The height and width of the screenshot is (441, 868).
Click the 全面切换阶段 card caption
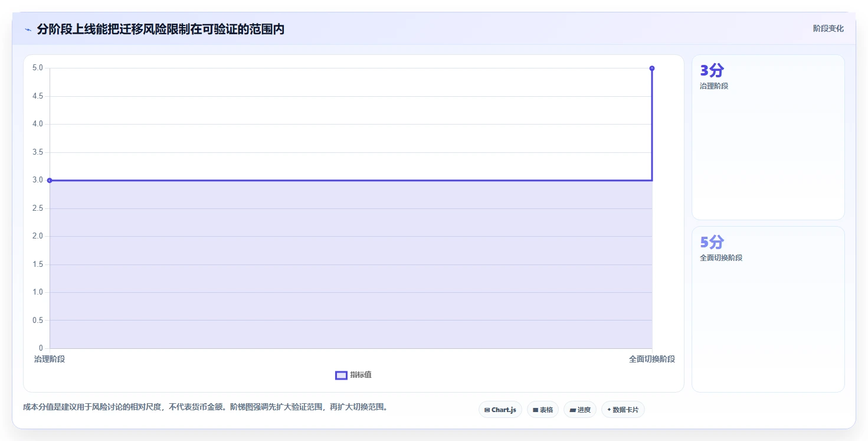point(721,258)
